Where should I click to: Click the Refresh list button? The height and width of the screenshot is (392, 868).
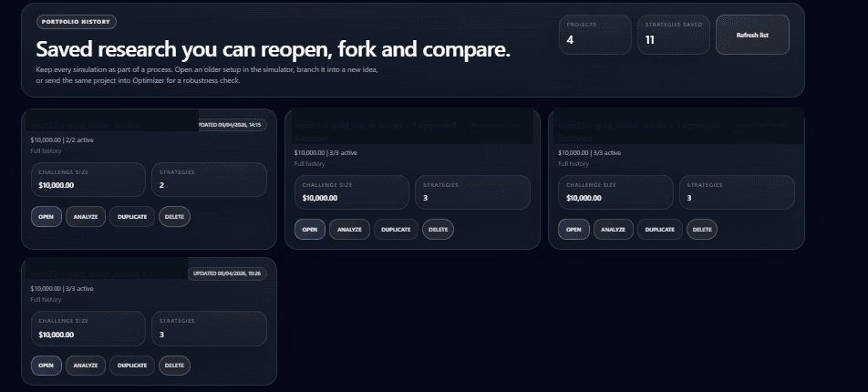(752, 35)
